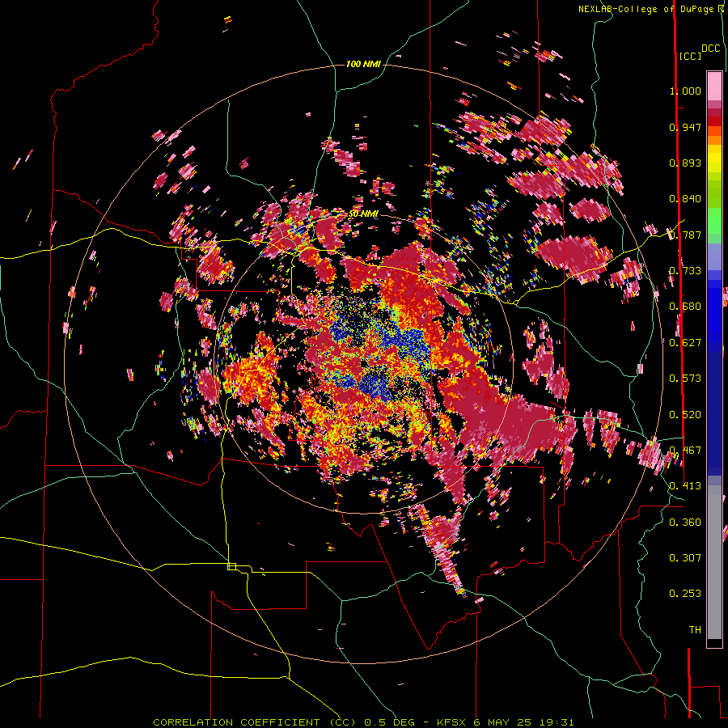Click the 0.467 legend value
The image size is (728, 728).
click(x=685, y=451)
